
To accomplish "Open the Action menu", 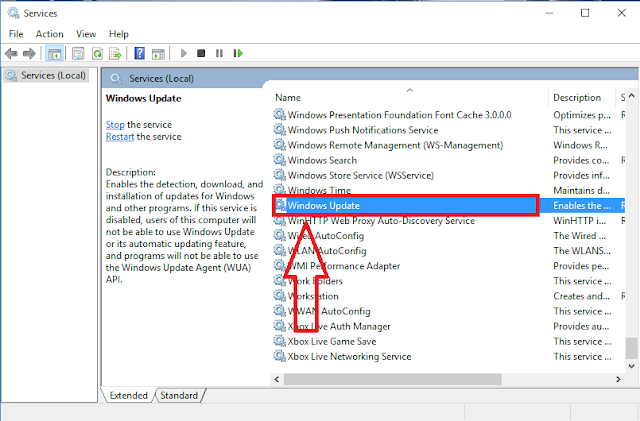I will click(49, 34).
